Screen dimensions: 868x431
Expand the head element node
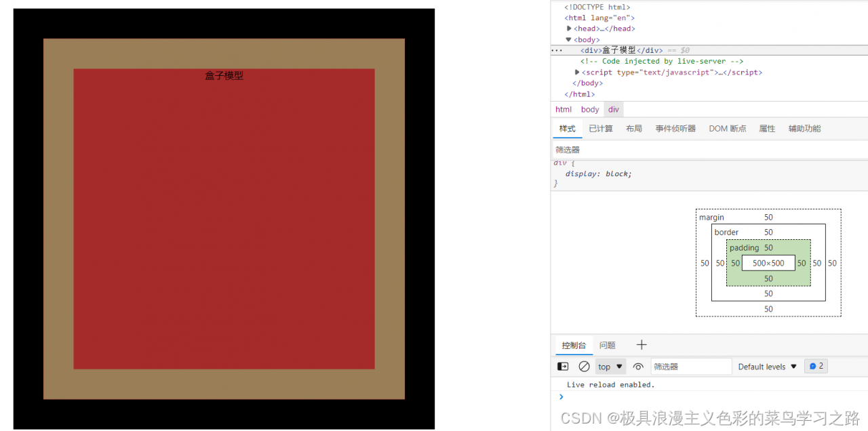[570, 28]
